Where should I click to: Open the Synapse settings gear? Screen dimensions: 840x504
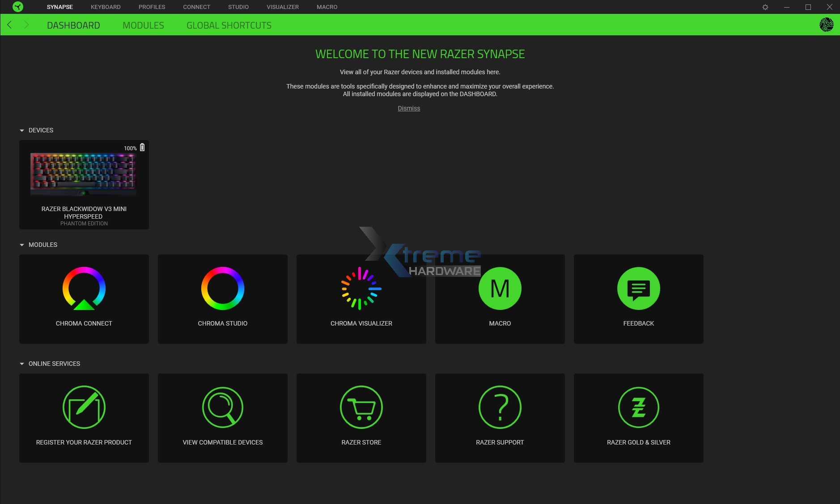coord(765,7)
